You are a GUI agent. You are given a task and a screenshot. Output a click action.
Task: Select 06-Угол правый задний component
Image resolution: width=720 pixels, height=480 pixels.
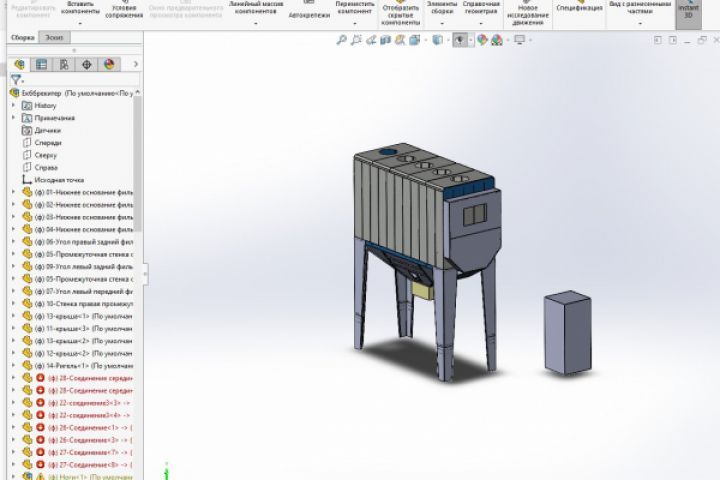77,242
